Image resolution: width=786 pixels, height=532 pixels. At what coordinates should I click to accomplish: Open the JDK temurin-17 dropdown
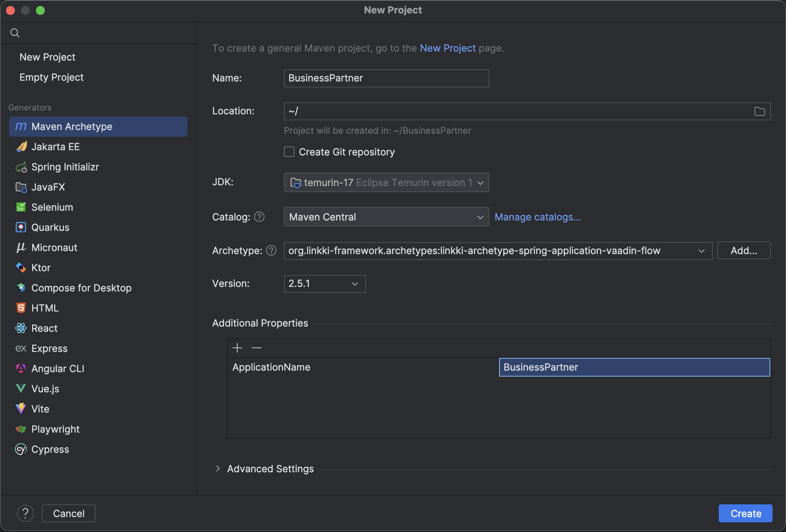pos(386,182)
